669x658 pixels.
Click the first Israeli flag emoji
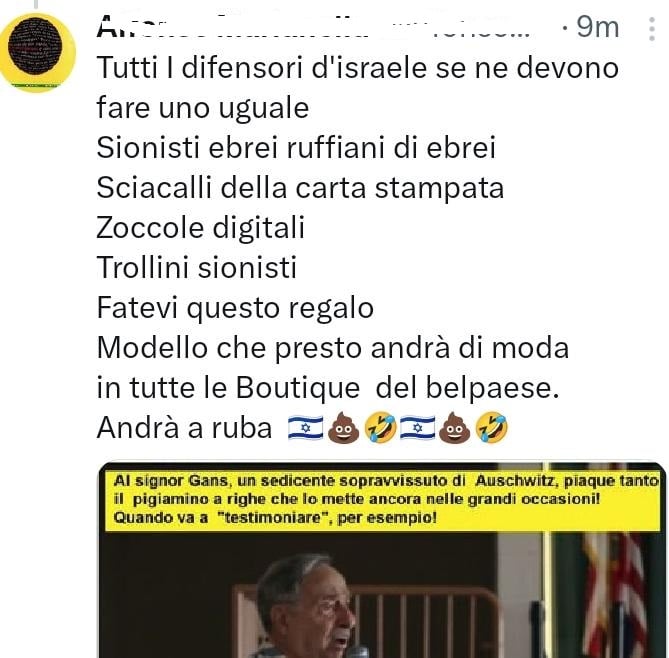(305, 428)
